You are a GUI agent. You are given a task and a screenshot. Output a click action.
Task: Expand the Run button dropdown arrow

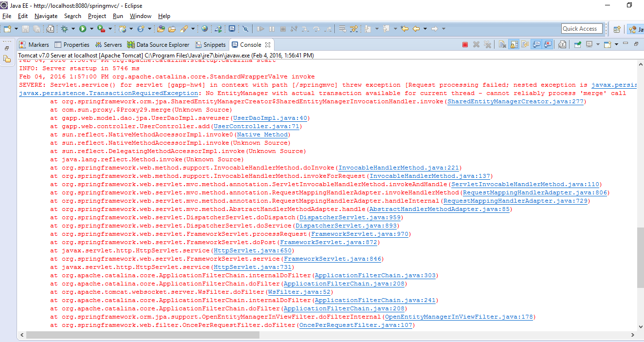tap(91, 29)
